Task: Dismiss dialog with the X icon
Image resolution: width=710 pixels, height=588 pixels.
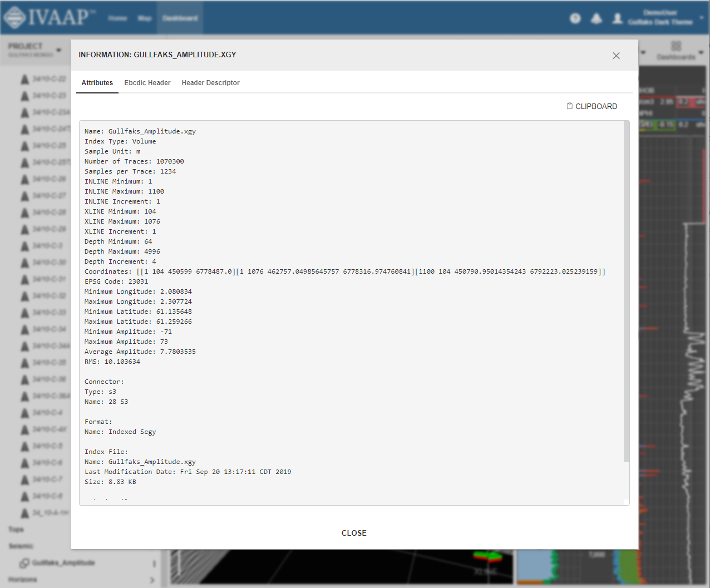Action: tap(616, 56)
